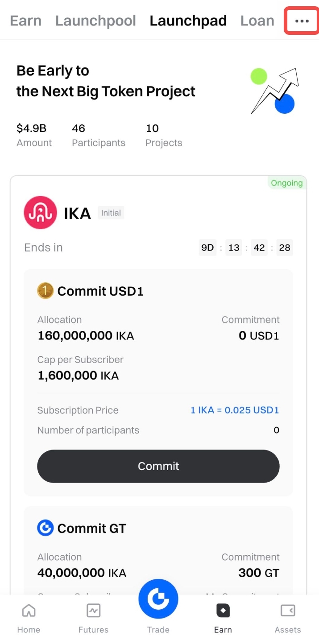The height and width of the screenshot is (644, 319).
Task: Switch to the Launchpool tab
Action: (95, 21)
